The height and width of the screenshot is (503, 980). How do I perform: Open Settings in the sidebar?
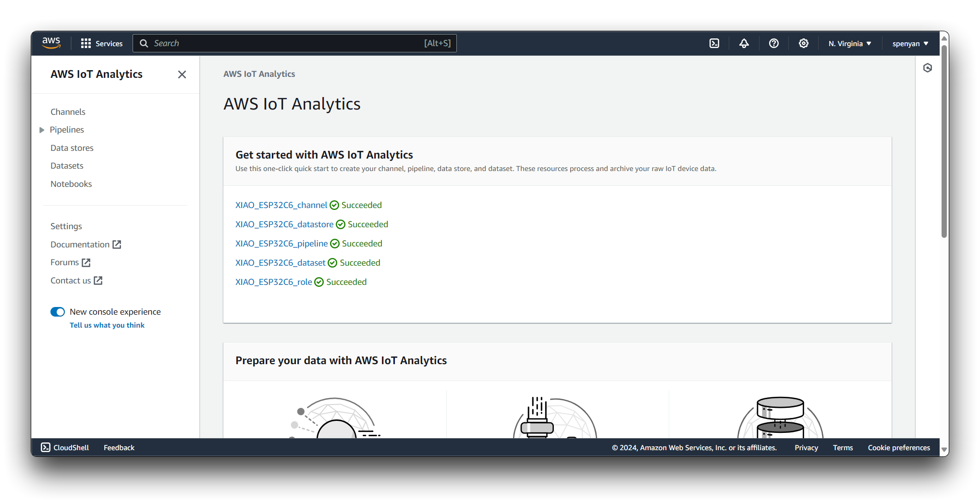coord(66,226)
